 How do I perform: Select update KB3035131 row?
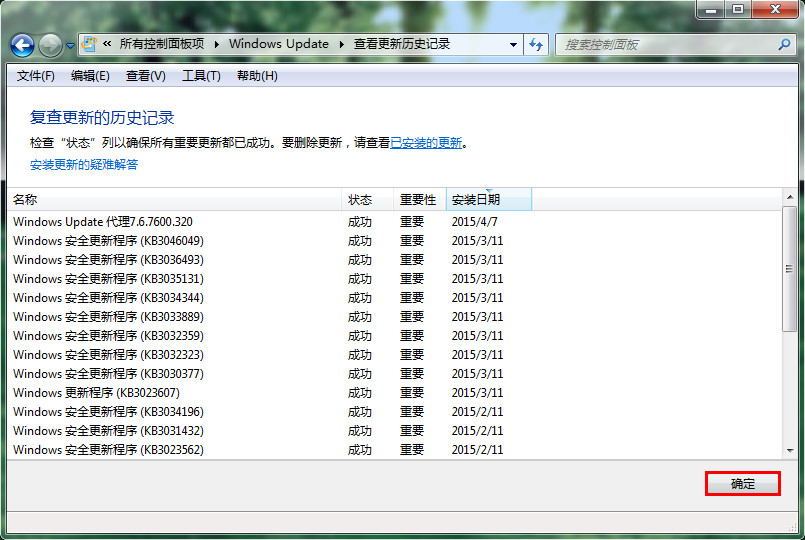(394, 279)
